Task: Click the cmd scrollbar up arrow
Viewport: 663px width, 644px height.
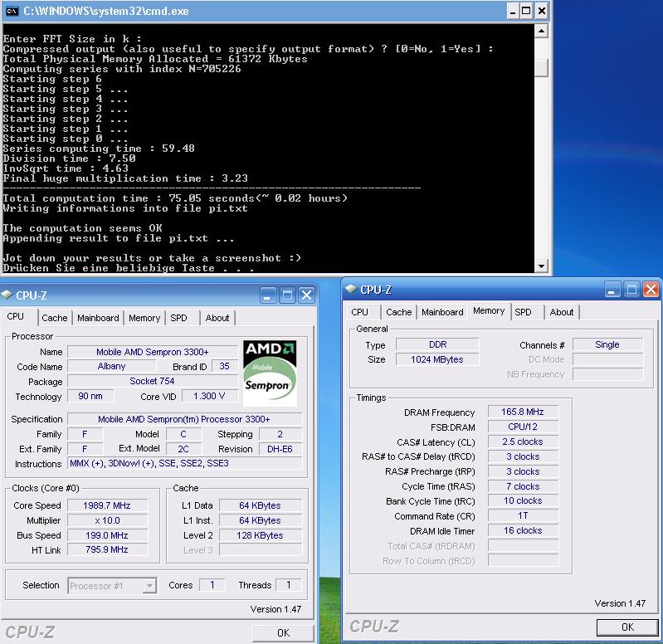Action: [541, 31]
